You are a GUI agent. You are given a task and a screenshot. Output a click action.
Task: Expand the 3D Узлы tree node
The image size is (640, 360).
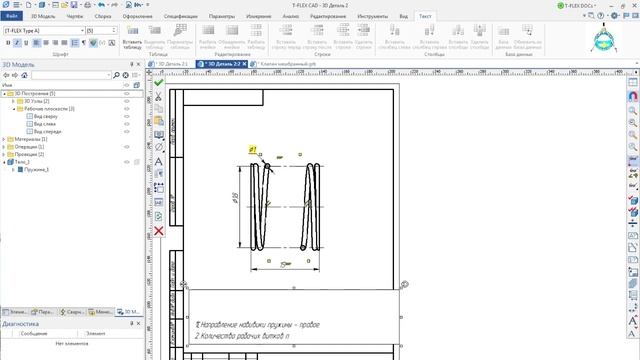click(13, 101)
